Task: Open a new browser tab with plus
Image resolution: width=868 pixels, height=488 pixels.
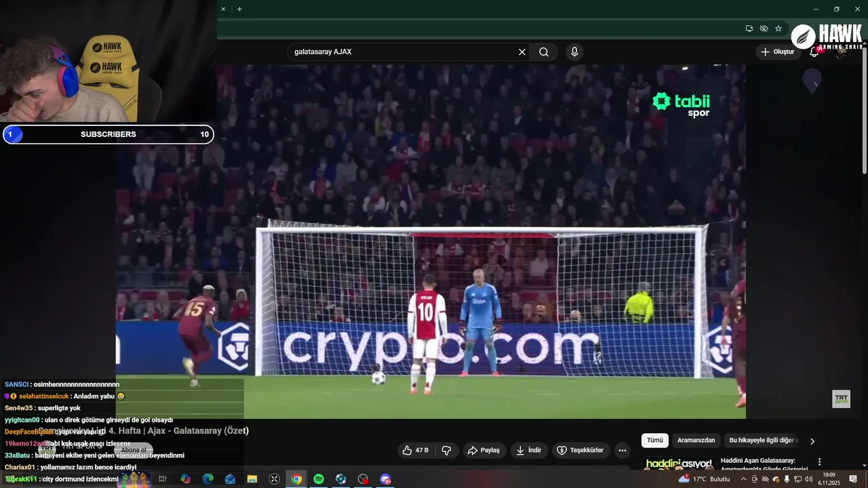Action: click(x=239, y=9)
